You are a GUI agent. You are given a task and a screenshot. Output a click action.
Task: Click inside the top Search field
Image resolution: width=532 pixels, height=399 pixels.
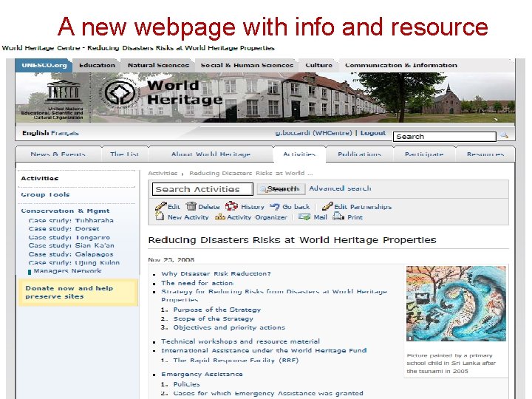445,137
